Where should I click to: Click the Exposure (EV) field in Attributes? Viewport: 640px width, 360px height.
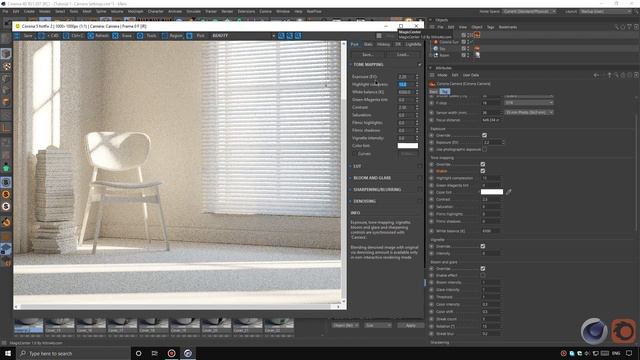tap(492, 142)
